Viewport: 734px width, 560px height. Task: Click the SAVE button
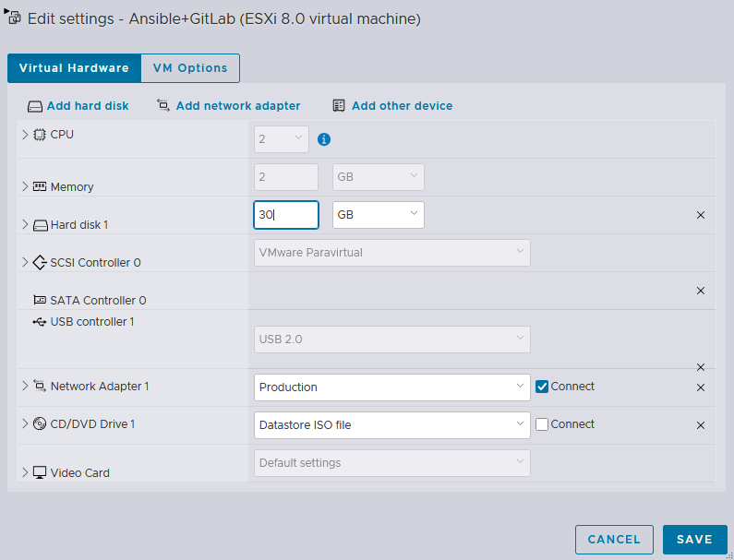694,540
